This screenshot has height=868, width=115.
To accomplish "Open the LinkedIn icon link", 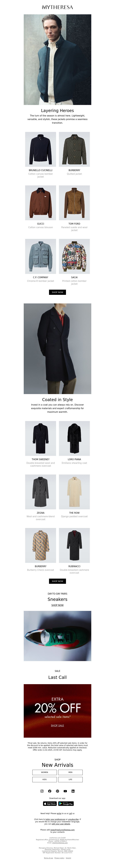I will tap(73, 791).
